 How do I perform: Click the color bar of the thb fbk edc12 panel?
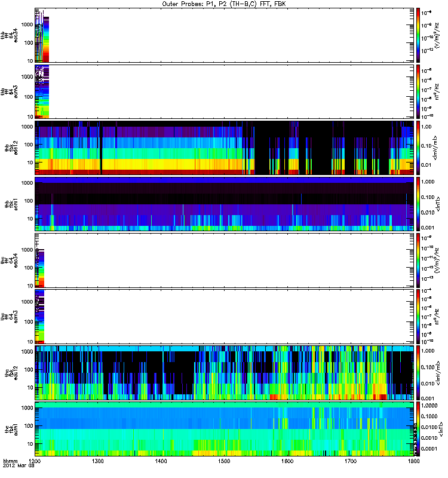tap(418, 148)
